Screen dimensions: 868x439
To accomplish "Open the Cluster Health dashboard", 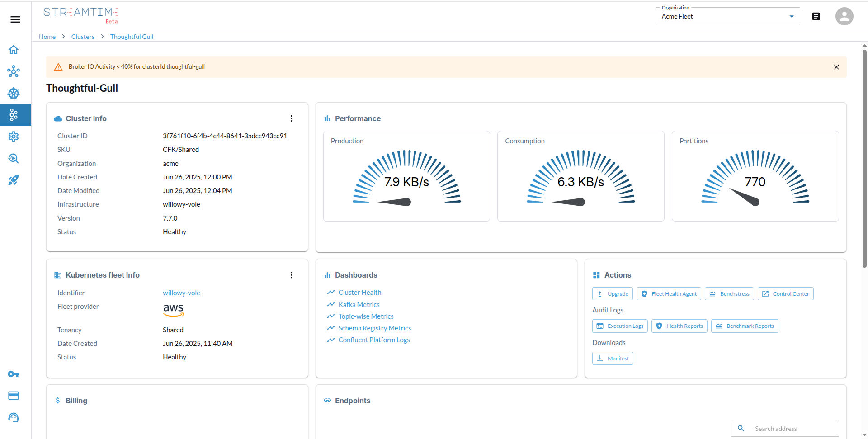I will (360, 293).
